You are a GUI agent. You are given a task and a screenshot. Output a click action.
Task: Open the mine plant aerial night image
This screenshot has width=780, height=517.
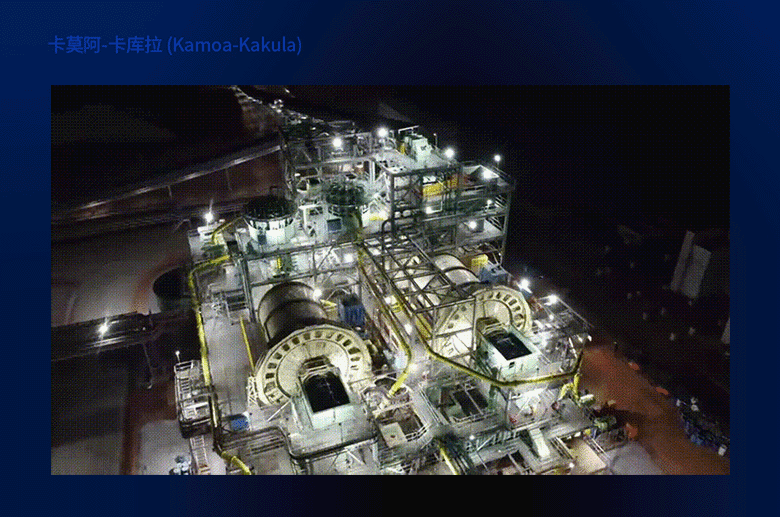[390, 280]
